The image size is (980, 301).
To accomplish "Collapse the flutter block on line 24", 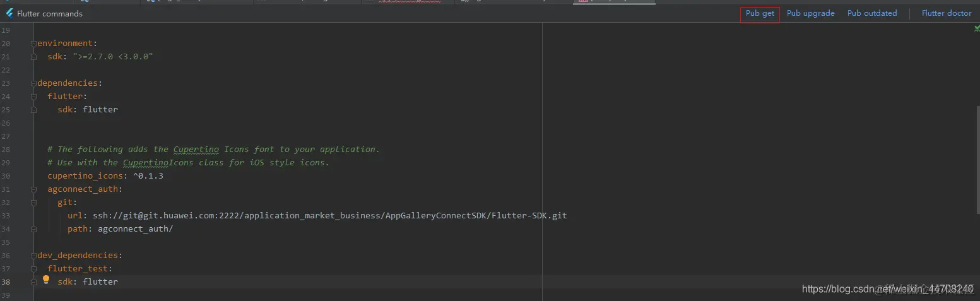I will (34, 97).
